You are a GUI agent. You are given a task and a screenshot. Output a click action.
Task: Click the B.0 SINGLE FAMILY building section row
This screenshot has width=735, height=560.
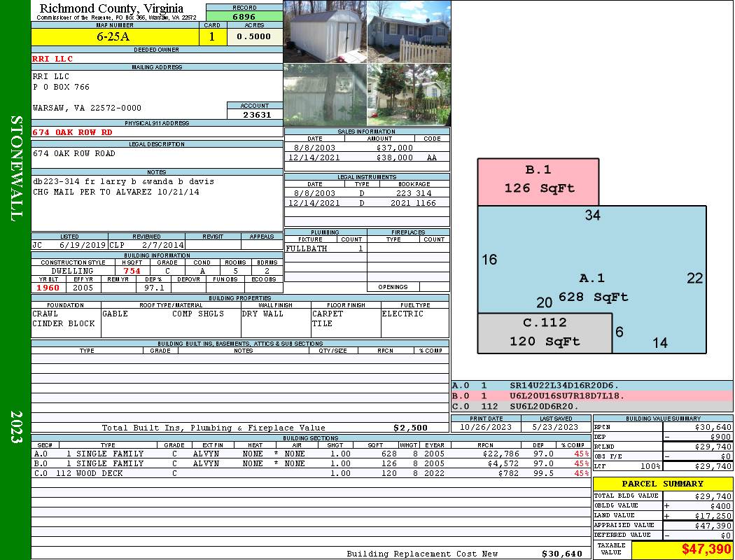[x=311, y=463]
